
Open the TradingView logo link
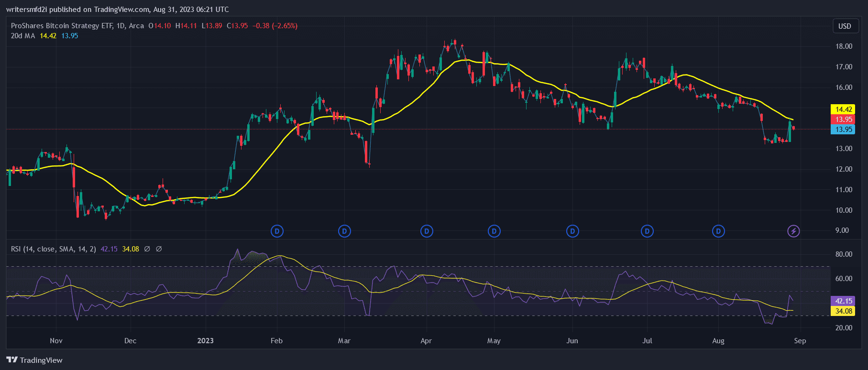pyautogui.click(x=34, y=360)
